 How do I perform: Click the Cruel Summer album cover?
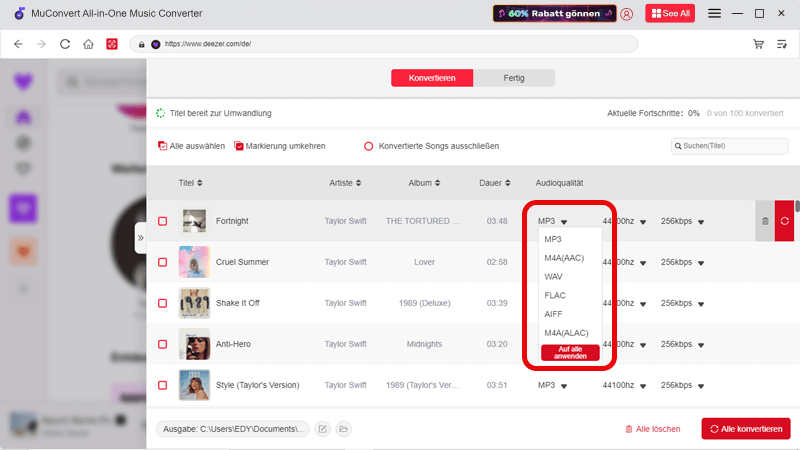point(194,262)
